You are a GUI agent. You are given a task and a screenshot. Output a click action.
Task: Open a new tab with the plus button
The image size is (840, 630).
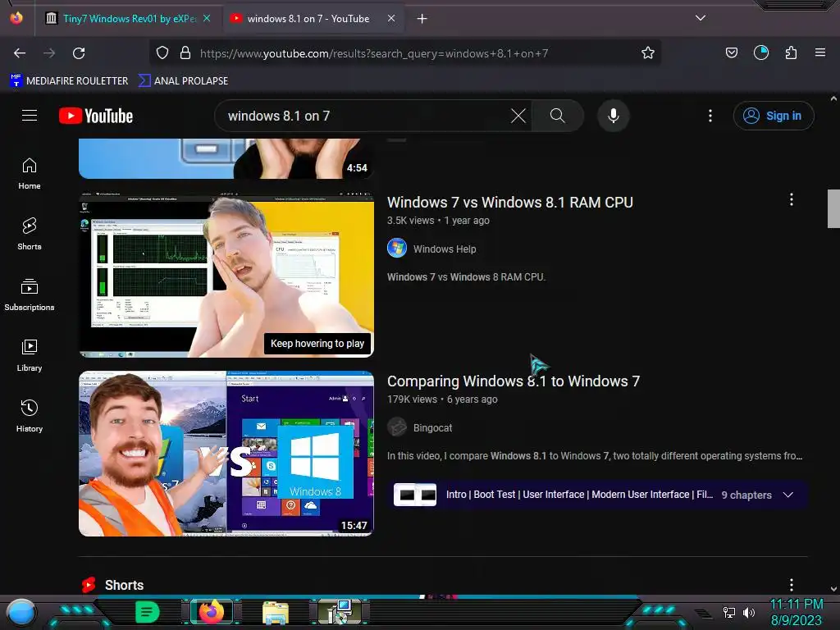[422, 19]
